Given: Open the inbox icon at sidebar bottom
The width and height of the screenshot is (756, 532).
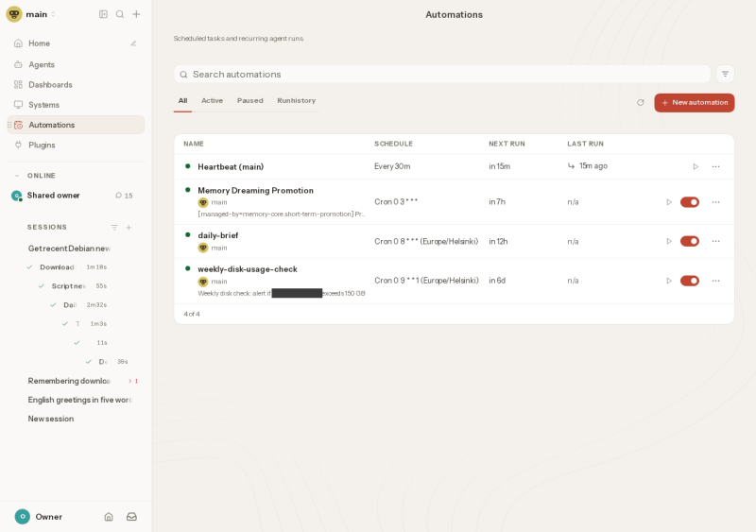Looking at the screenshot, I should coord(131,517).
